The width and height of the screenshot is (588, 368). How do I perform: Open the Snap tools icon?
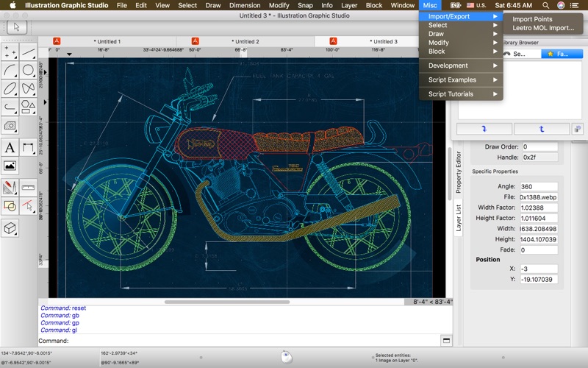pos(10,206)
